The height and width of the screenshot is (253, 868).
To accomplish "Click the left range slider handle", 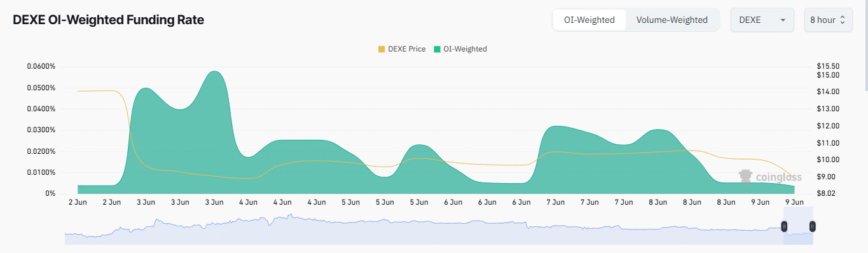I will [785, 226].
